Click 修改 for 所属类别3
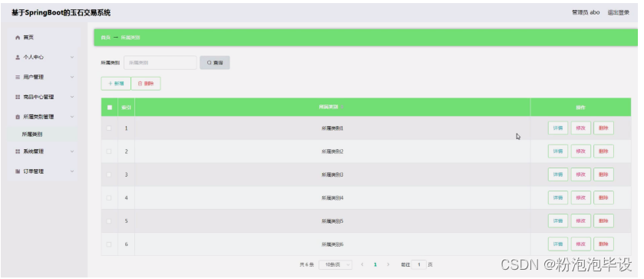 [581, 174]
